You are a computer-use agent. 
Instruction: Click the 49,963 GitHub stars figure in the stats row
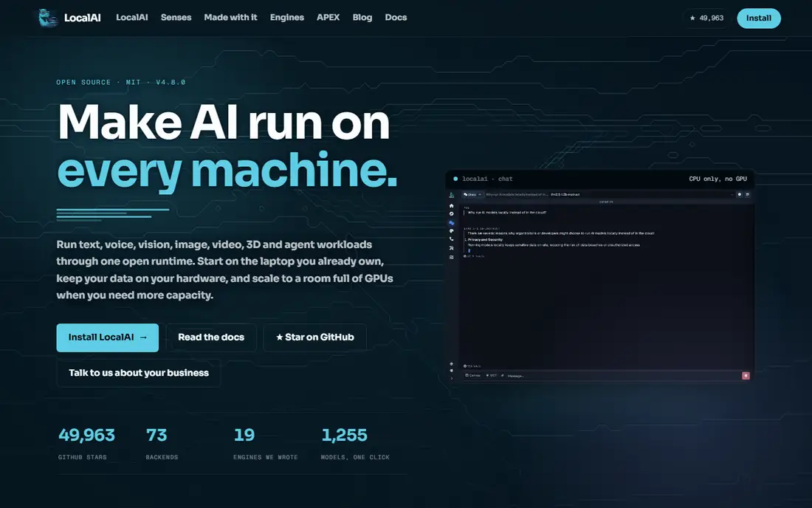click(86, 435)
